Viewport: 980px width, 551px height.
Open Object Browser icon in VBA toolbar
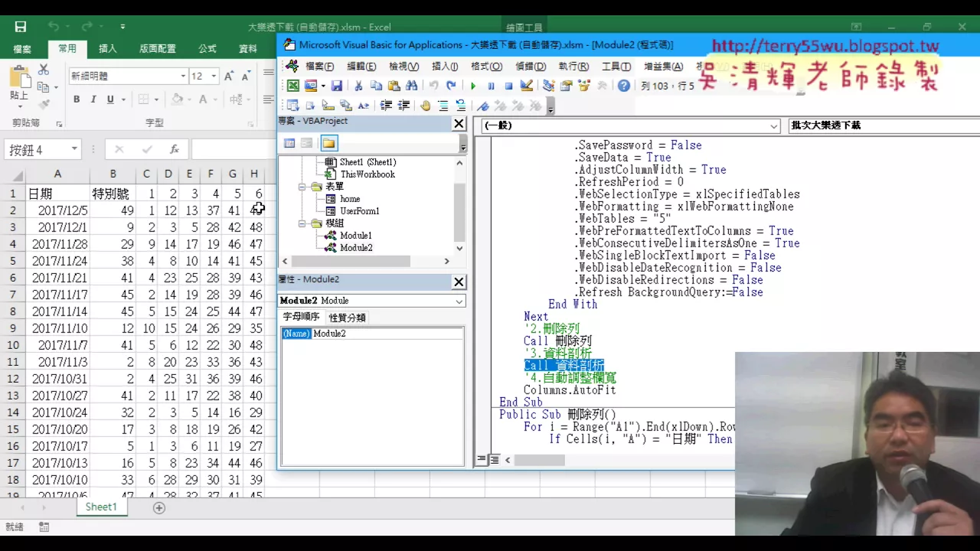[x=585, y=86]
